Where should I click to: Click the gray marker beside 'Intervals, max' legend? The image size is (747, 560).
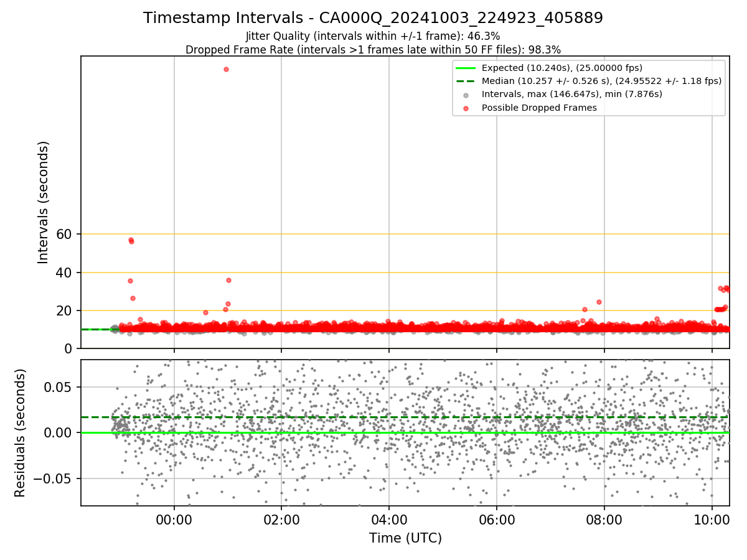(466, 95)
